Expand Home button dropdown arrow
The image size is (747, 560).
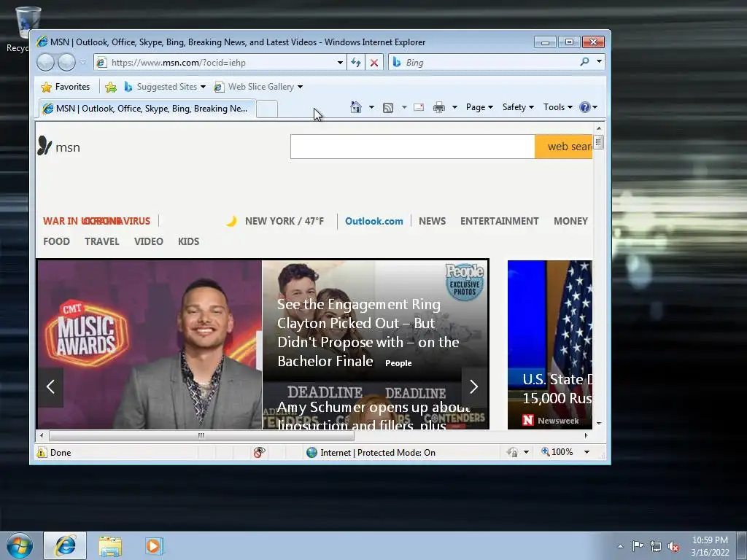(x=371, y=107)
